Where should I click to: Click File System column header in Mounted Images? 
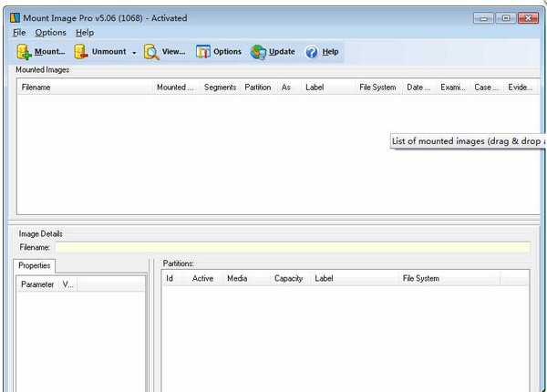click(379, 88)
